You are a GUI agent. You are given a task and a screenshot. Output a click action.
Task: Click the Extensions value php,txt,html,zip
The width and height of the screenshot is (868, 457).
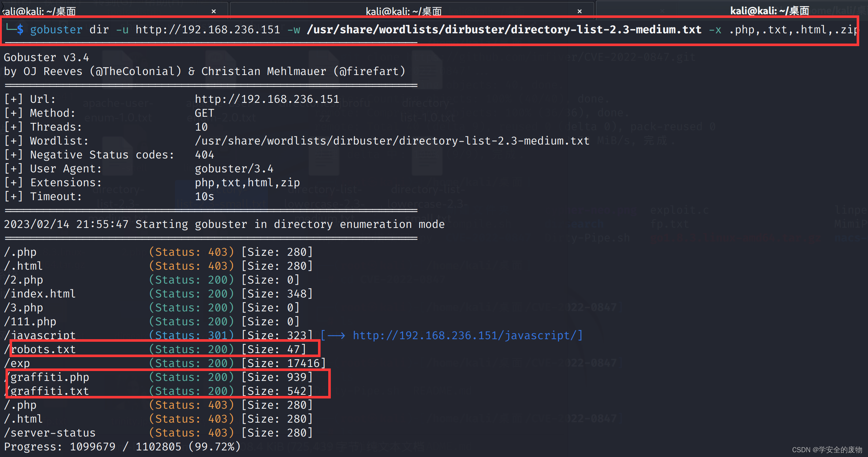point(247,182)
